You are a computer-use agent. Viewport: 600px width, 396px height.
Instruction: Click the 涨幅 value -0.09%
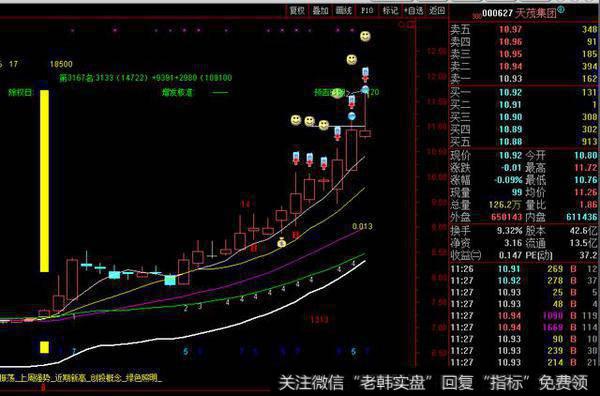pos(507,180)
